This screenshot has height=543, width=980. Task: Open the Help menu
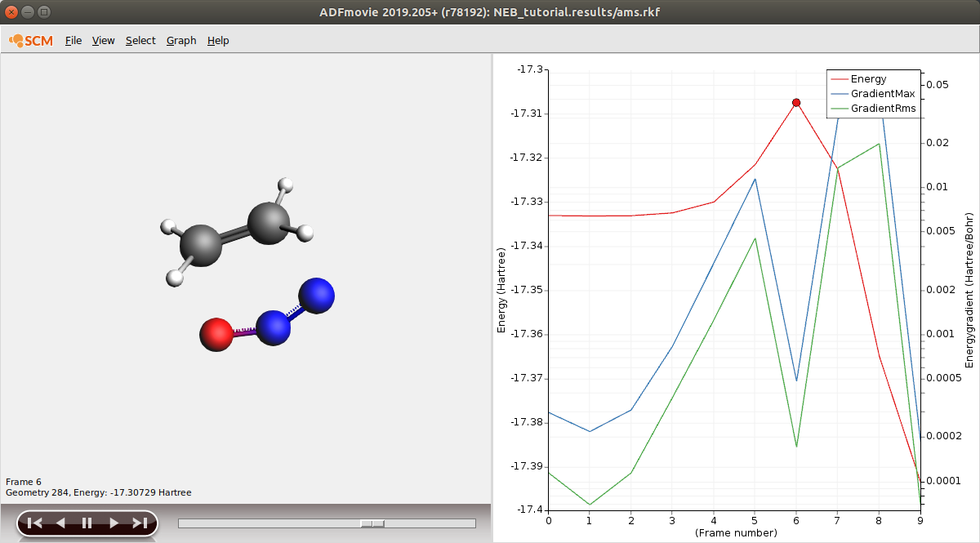point(218,40)
